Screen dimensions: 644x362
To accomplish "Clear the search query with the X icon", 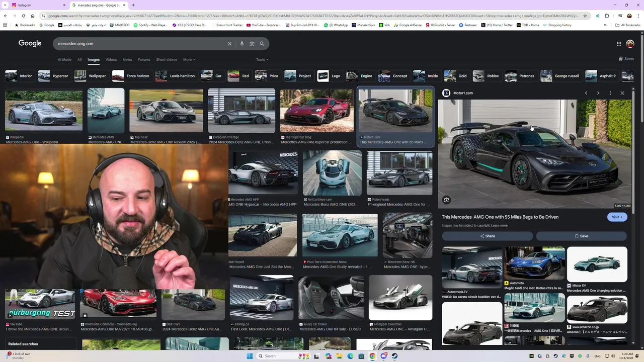I will click(229, 44).
